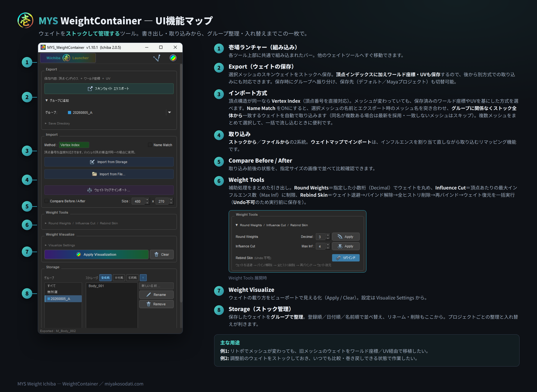Click the MYS_WeightContainer title bar app icon
Viewport: 537px width, 392px height.
(43, 47)
